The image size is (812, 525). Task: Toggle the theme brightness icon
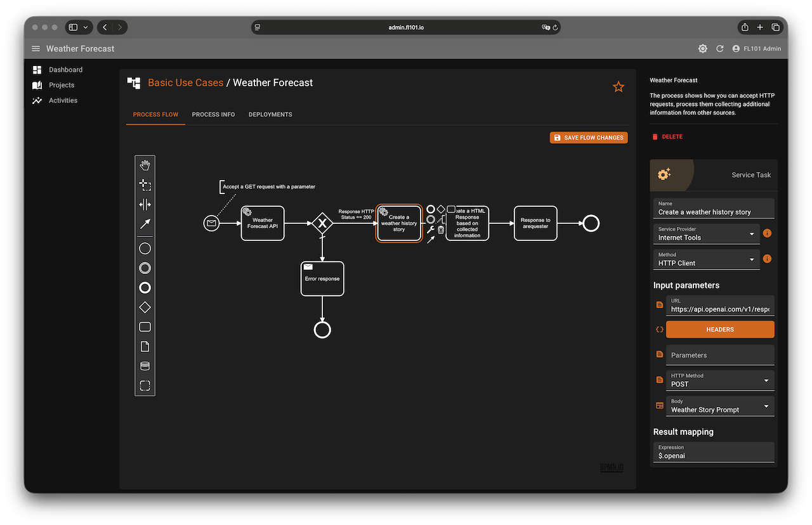coord(702,49)
